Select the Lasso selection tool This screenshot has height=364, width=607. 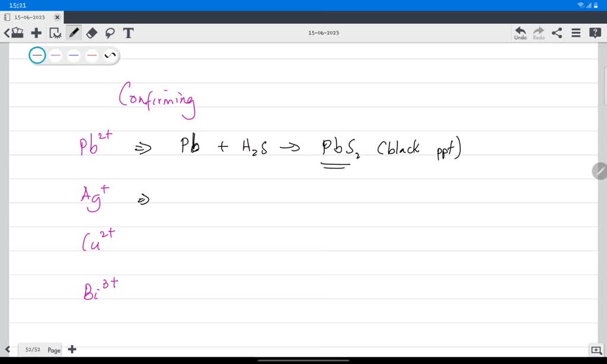[x=110, y=33]
